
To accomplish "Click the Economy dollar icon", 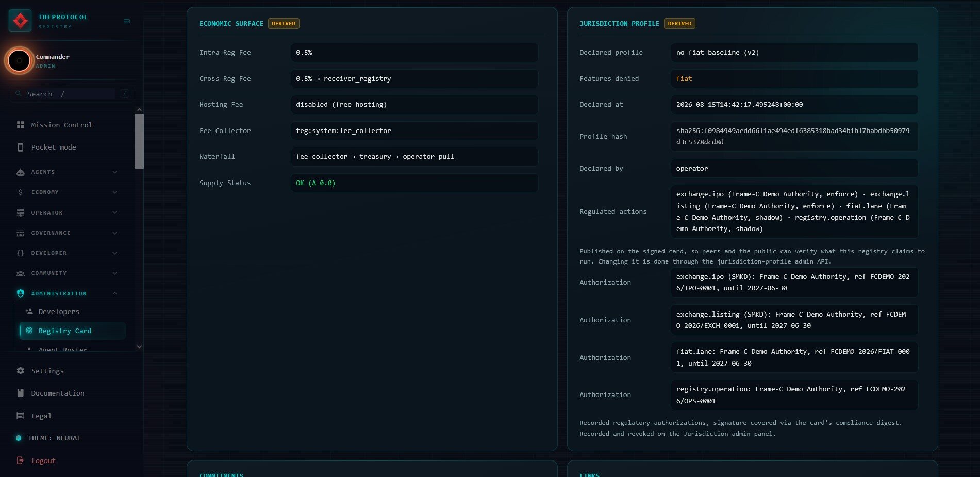I will click(x=21, y=192).
